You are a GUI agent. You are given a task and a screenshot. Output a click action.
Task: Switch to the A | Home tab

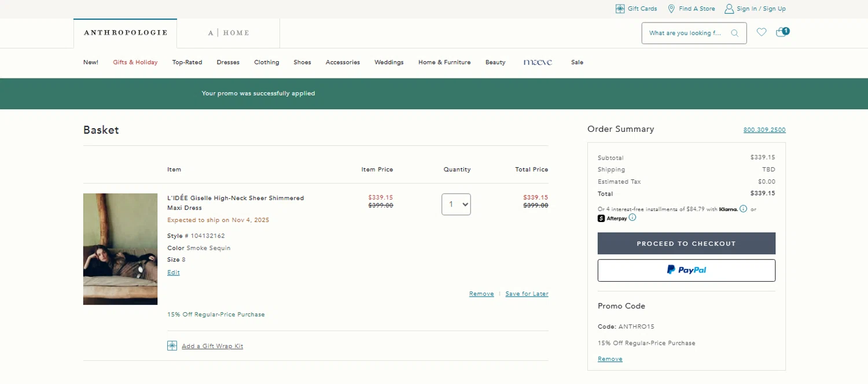pos(229,33)
